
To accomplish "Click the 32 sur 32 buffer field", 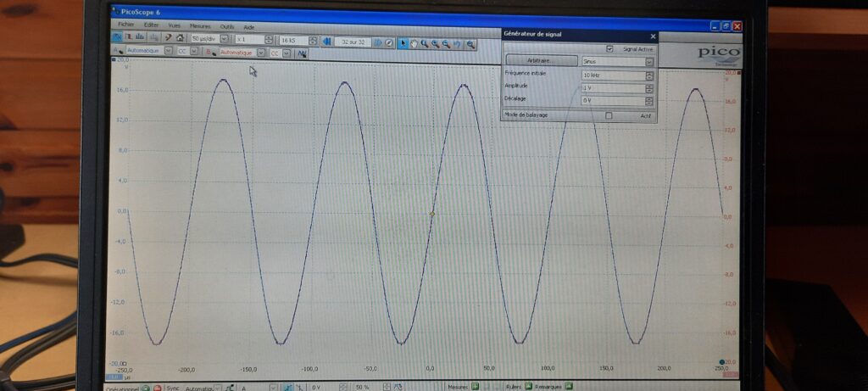I will 353,42.
